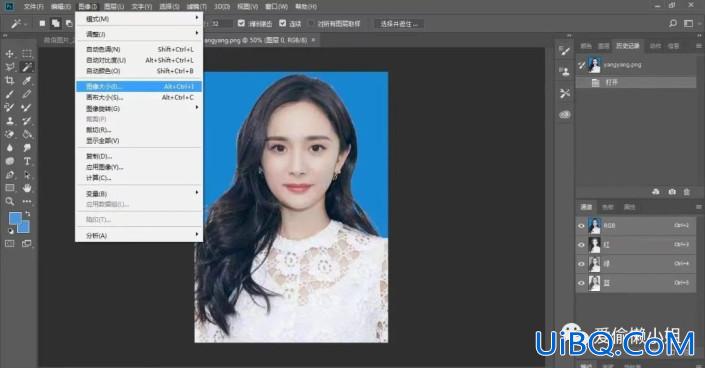Image resolution: width=705 pixels, height=368 pixels.
Task: Reset default foreground and background colors
Action: [11, 231]
